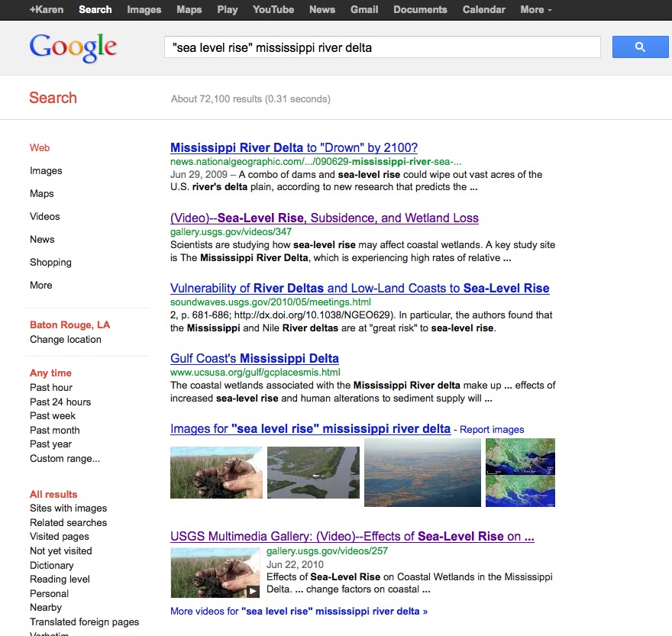The width and height of the screenshot is (672, 636).
Task: Open the Google logo homepage
Action: pos(73,47)
